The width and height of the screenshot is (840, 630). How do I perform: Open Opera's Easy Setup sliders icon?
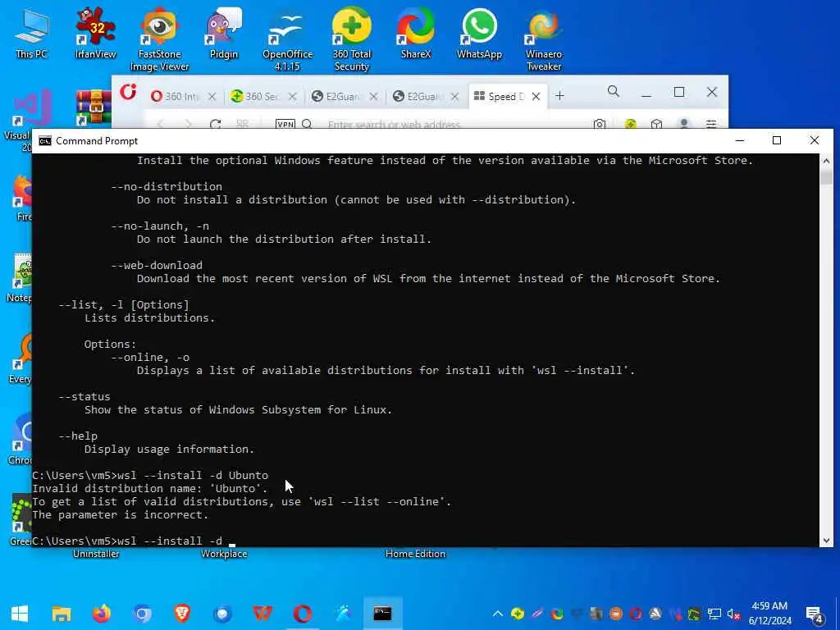coord(711,125)
